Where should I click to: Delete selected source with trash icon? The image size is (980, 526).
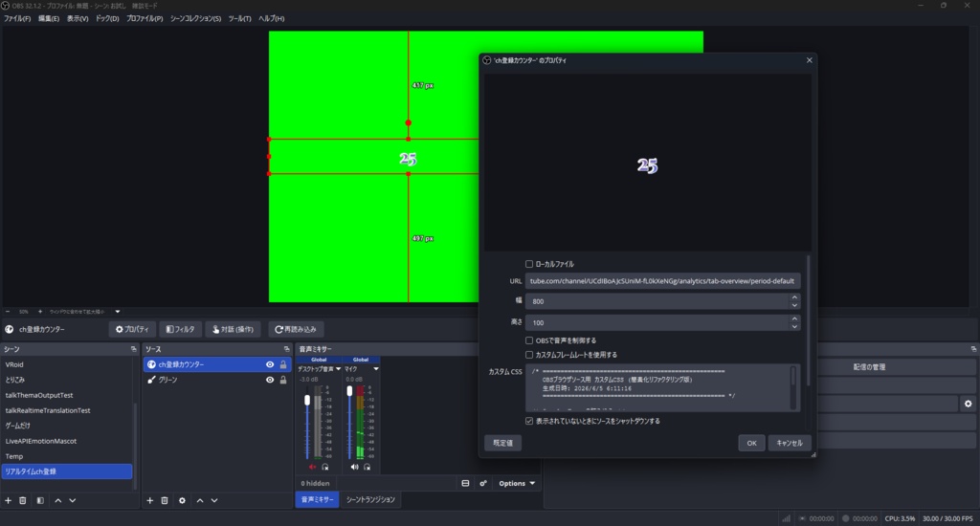[x=165, y=500]
